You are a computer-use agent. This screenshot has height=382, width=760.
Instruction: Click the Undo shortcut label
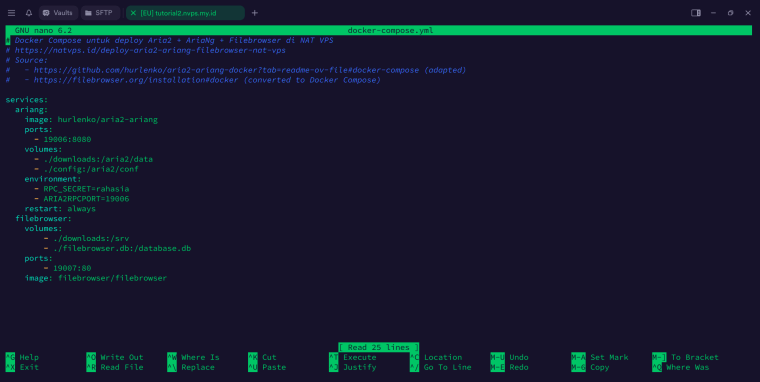(519, 357)
